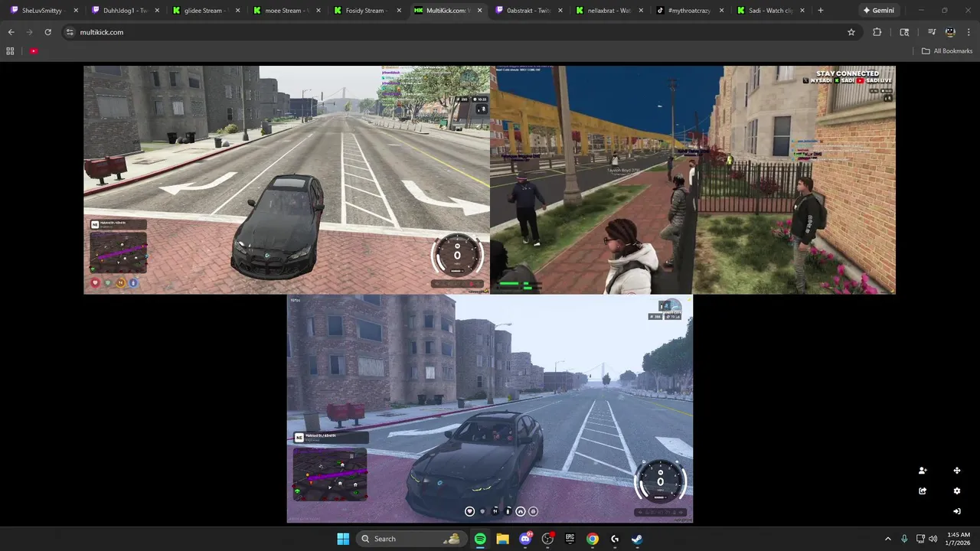Expand hidden system tray icons
980x551 pixels.
pyautogui.click(x=888, y=539)
